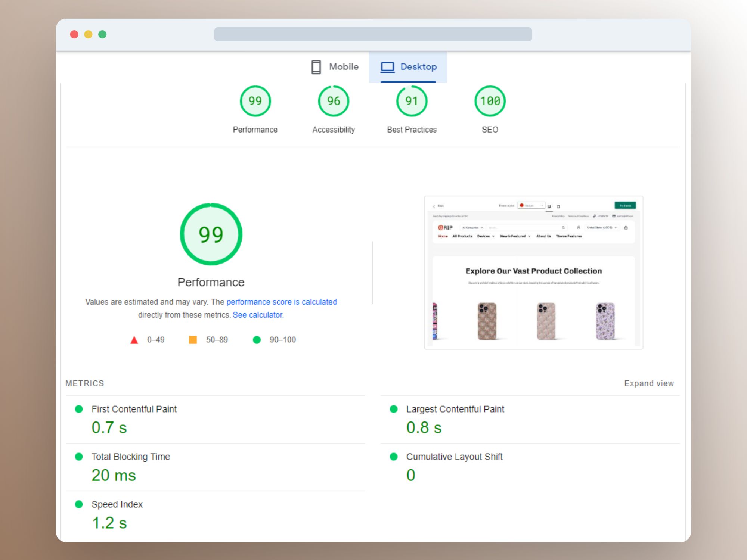Select the Desktop tab
The width and height of the screenshot is (747, 560).
pos(408,67)
